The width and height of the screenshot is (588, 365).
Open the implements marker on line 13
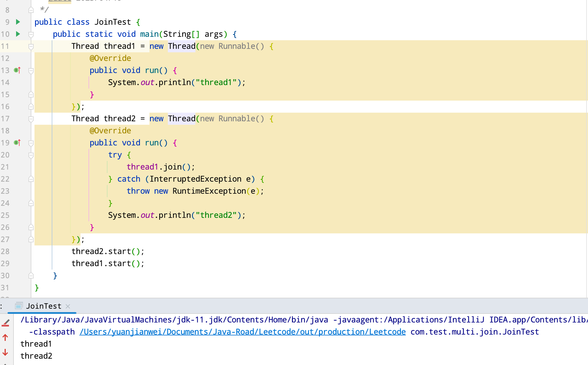pyautogui.click(x=18, y=70)
